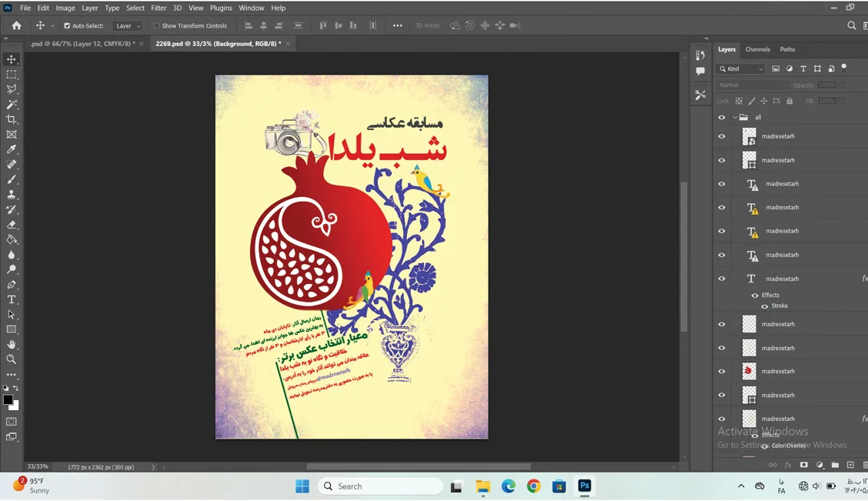868x501 pixels.
Task: Select the Zoom tool in the toolbar
Action: [x=11, y=359]
